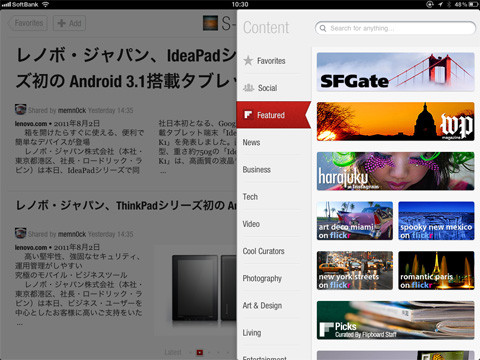Open the harajuku Instagram banner
Viewport: 480px width, 360px height.
[395, 171]
